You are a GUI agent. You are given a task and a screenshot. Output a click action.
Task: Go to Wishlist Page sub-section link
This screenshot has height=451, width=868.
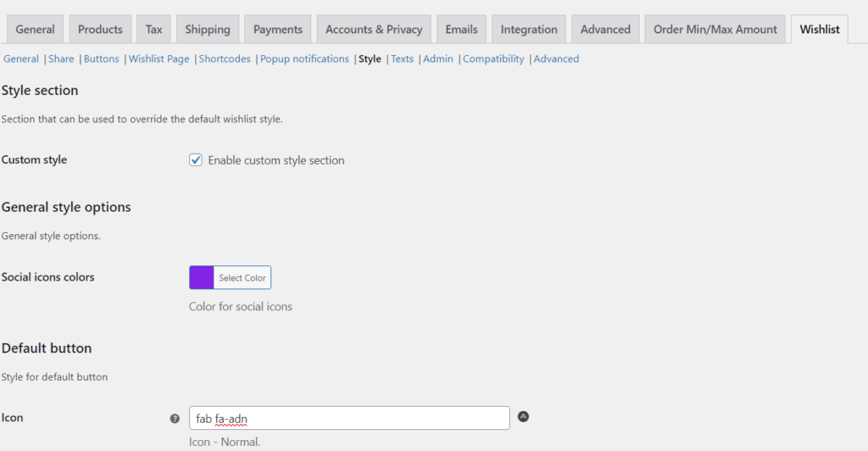(159, 58)
